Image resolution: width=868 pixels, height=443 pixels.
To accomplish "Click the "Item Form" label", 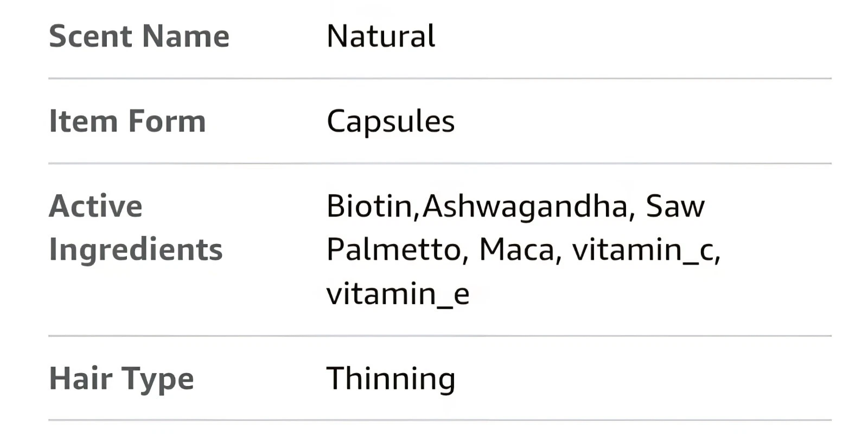I will click(x=127, y=121).
